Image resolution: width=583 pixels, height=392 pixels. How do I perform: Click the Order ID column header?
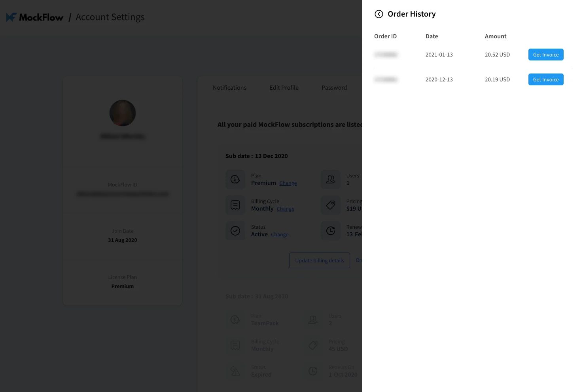point(385,36)
